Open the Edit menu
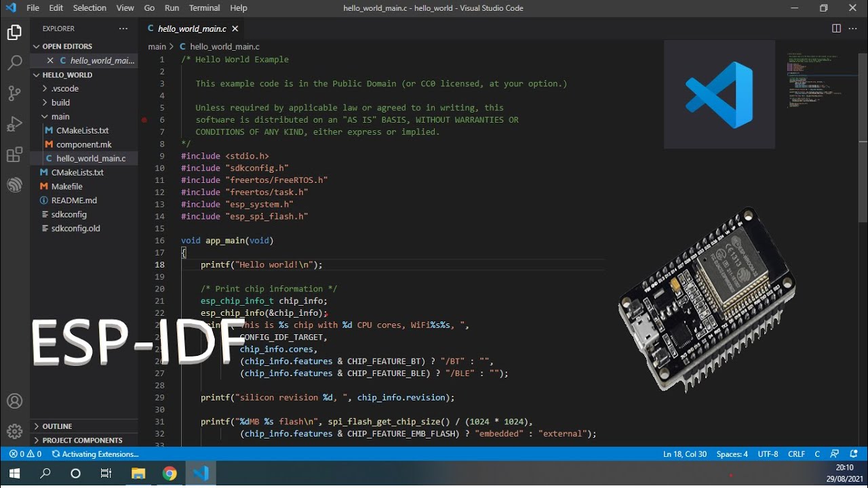The image size is (868, 488). tap(56, 8)
